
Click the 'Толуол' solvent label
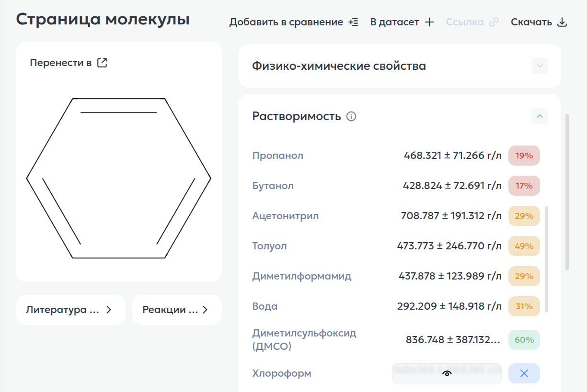pyautogui.click(x=269, y=246)
